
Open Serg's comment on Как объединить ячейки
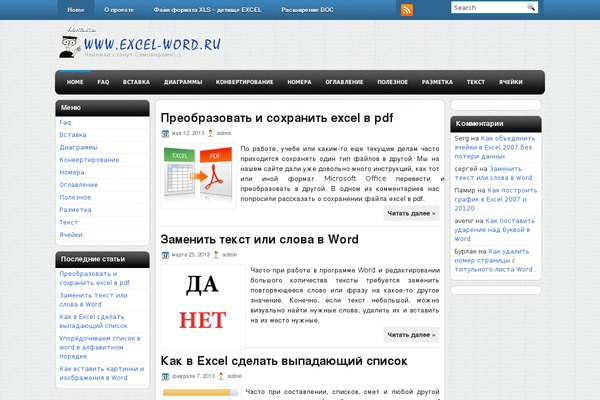click(495, 147)
